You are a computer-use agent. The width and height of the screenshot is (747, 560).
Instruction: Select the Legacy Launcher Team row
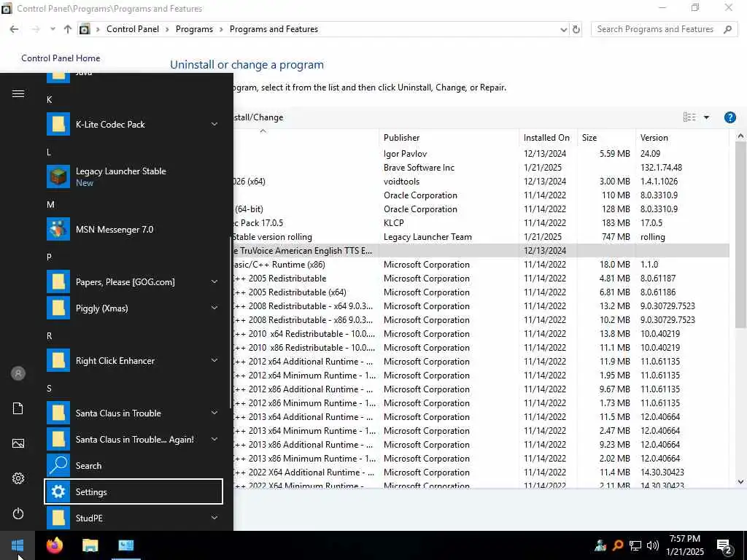(x=481, y=237)
